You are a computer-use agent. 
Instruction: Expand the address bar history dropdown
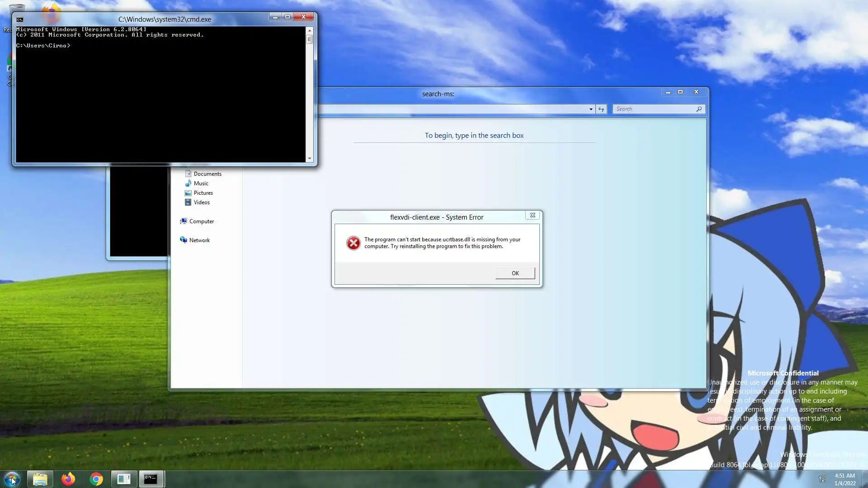591,109
